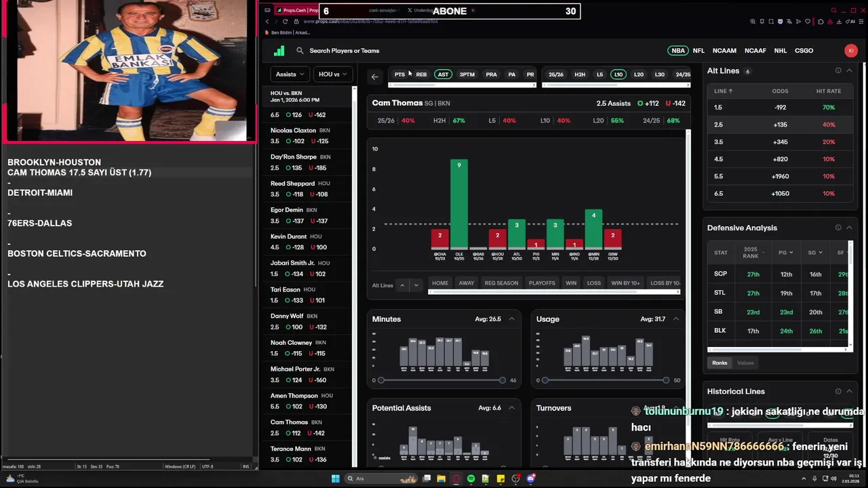Open the SG column dropdown
868x488 pixels.
tap(814, 253)
